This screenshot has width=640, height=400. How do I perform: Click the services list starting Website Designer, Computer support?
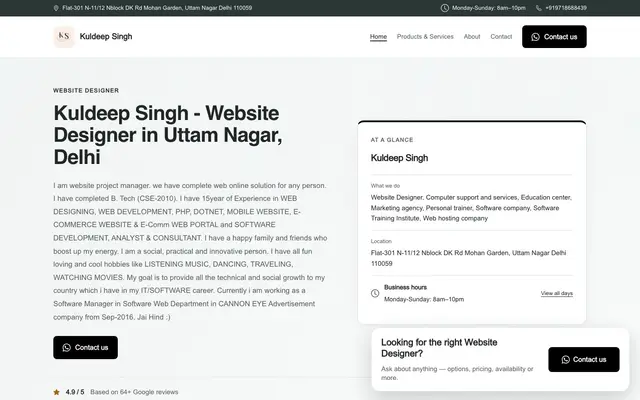coord(471,208)
